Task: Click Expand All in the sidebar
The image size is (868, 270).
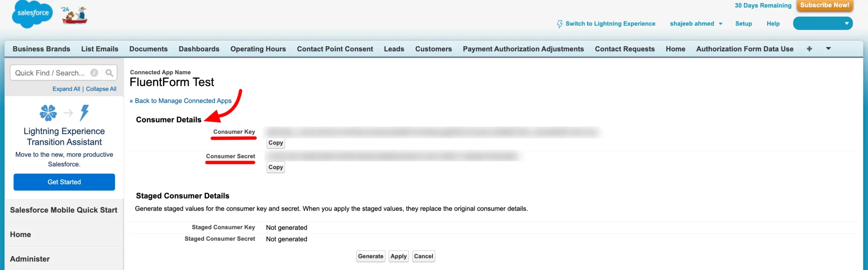Action: (66, 89)
